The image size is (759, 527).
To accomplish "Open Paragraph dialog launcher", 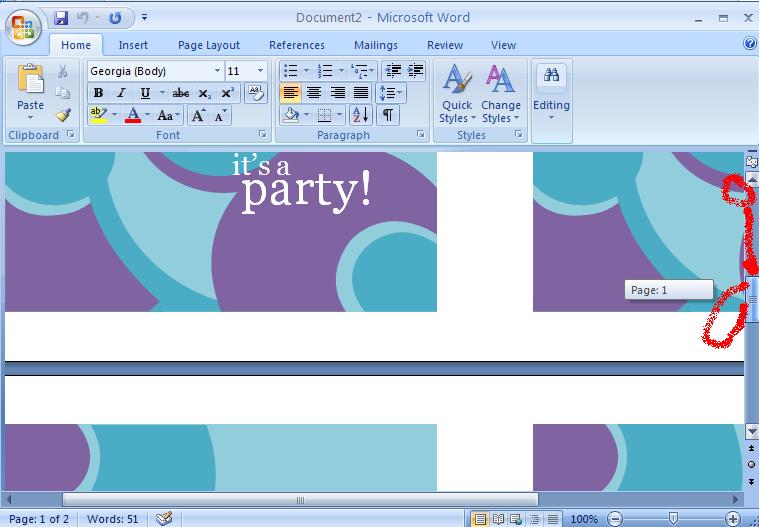I will (x=421, y=134).
